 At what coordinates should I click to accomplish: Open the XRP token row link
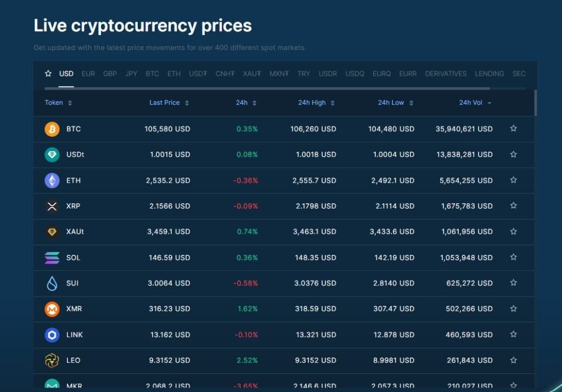(x=73, y=206)
